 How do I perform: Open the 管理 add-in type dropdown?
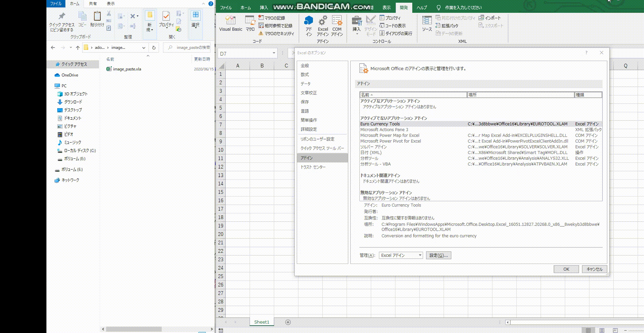click(x=420, y=255)
